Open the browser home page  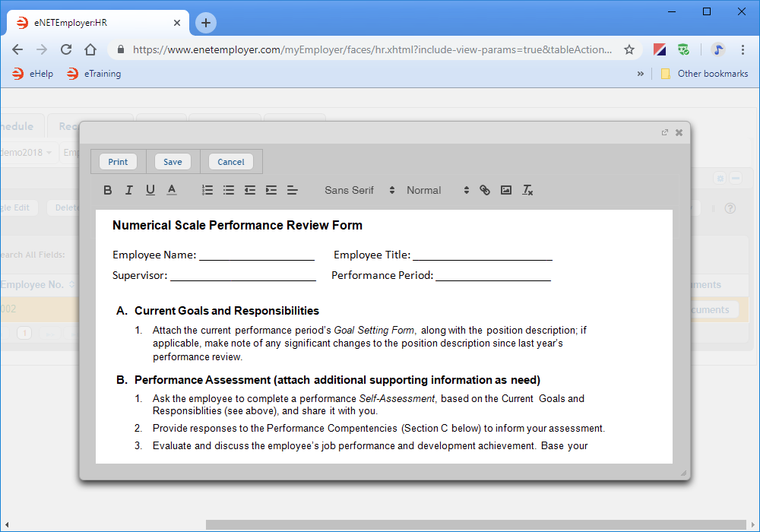(x=90, y=49)
